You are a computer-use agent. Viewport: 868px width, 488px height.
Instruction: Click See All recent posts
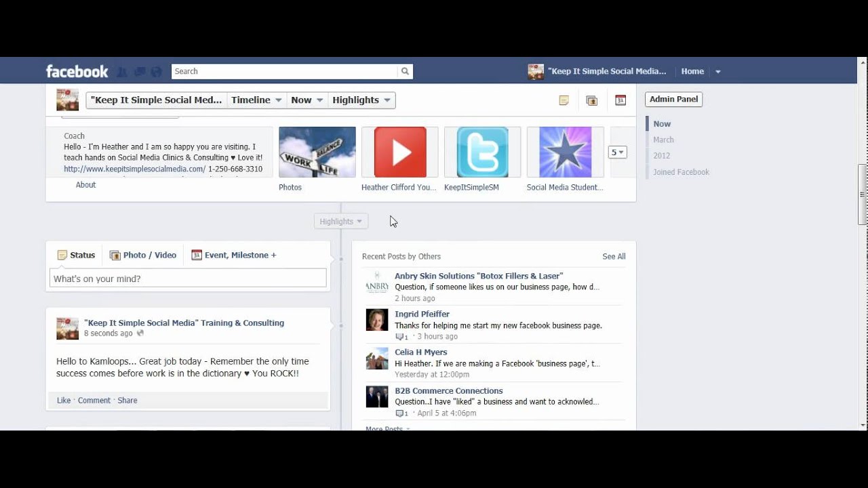(614, 257)
